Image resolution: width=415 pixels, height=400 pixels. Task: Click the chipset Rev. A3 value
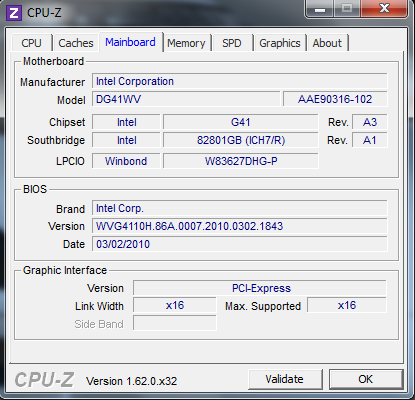click(x=370, y=122)
